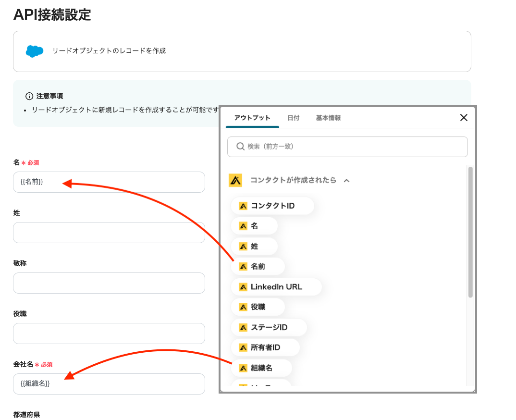The image size is (516, 420).
Task: Insert the コンタクトID output value
Action: [272, 206]
